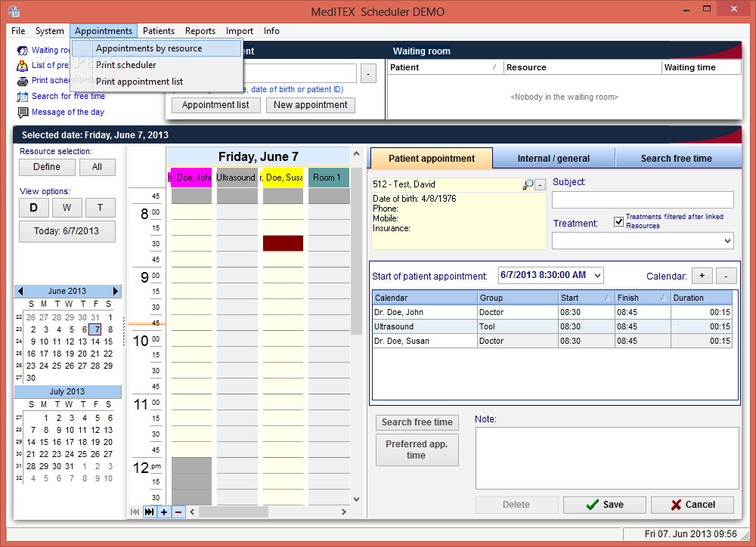The height and width of the screenshot is (547, 756).
Task: Open Start of patient appointment date dropdown
Action: (x=597, y=276)
